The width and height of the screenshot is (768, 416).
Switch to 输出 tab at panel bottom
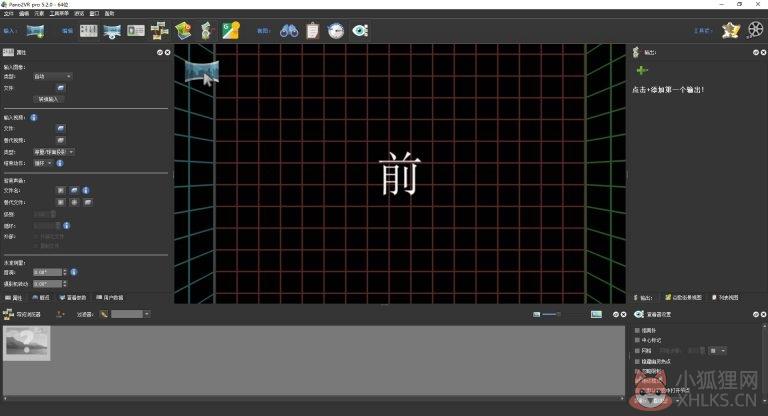click(x=643, y=297)
